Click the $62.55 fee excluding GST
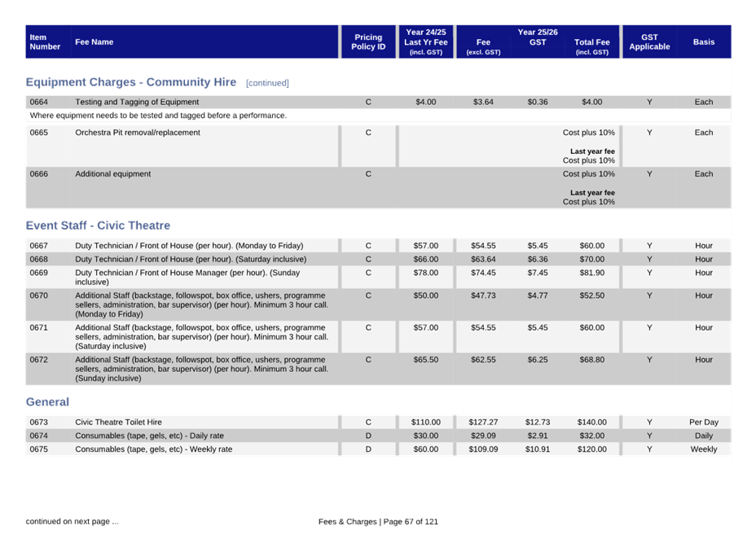Image resolution: width=756 pixels, height=534 pixels. (483, 360)
